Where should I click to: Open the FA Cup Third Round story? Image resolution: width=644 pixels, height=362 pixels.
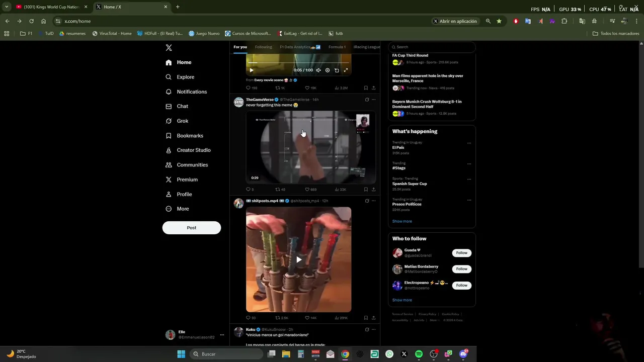tap(410, 55)
